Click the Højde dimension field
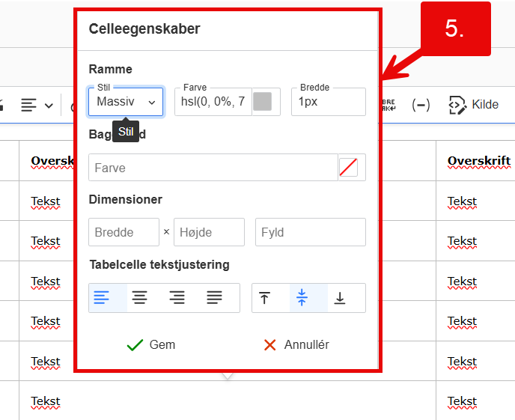 [209, 232]
